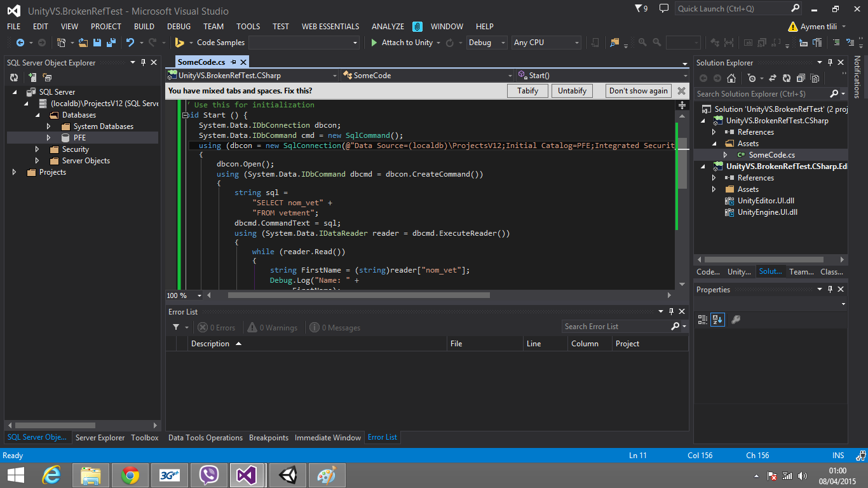Toggle the 0 Warnings filter
This screenshot has height=488, width=868.
click(x=271, y=328)
